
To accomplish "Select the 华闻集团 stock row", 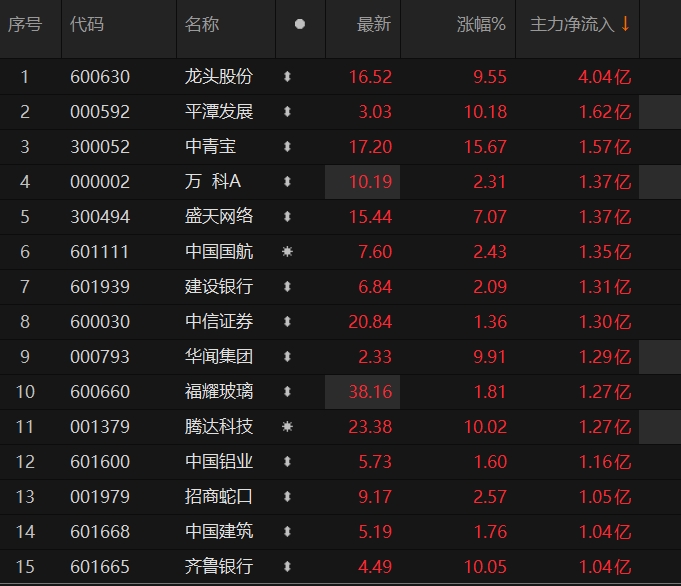I will pos(219,357).
